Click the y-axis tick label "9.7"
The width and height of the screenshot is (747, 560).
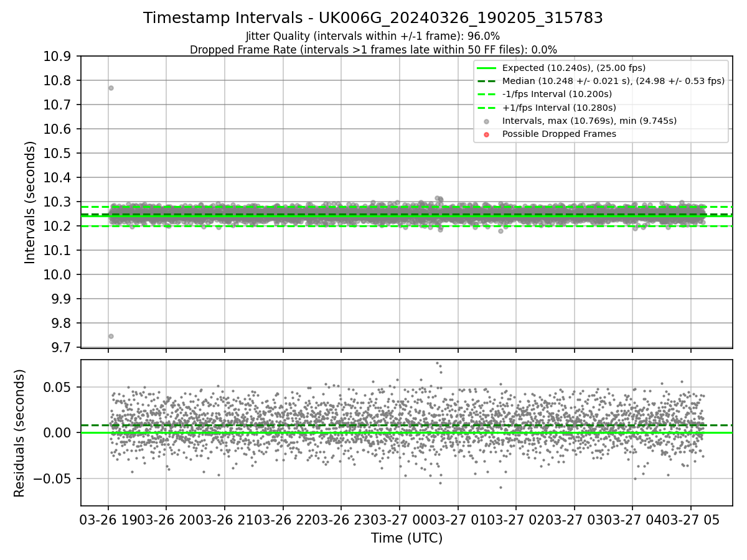[62, 348]
